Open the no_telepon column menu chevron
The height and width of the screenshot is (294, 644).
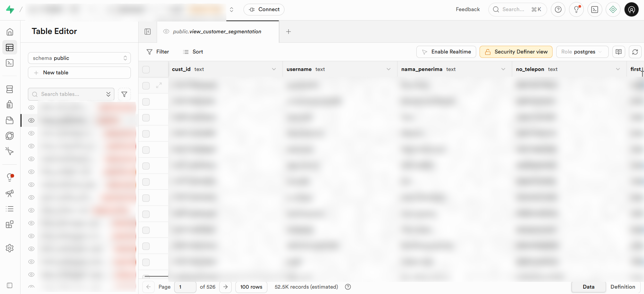tap(618, 69)
